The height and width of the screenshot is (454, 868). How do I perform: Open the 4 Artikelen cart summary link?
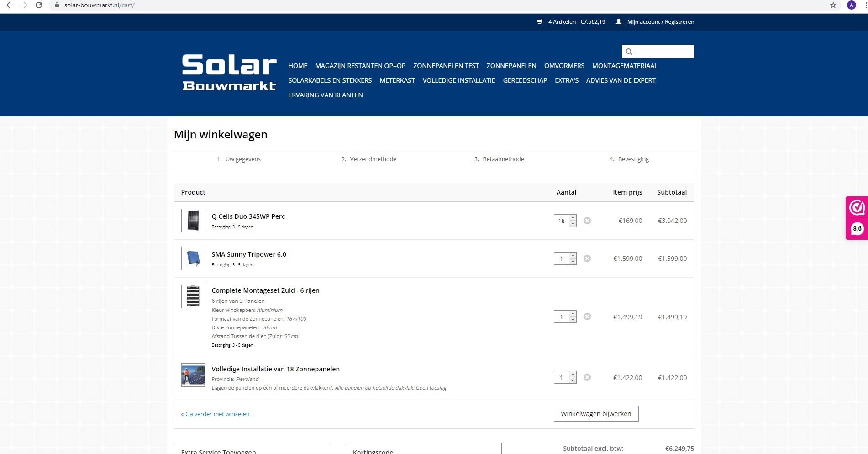(x=577, y=22)
